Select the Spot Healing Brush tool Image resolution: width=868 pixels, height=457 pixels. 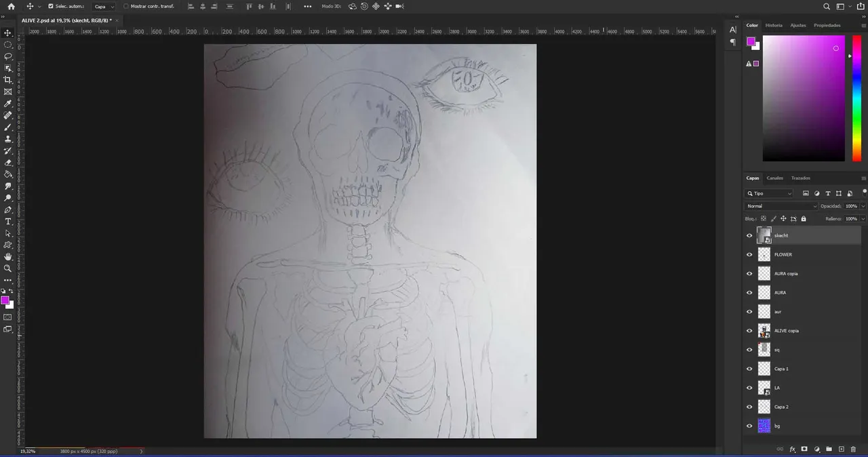pos(8,115)
